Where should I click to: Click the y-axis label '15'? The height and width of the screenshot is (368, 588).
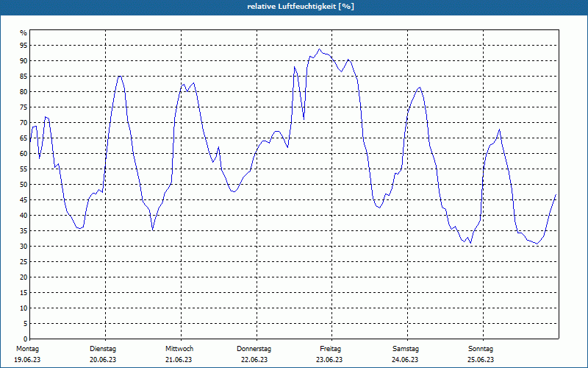tap(24, 292)
